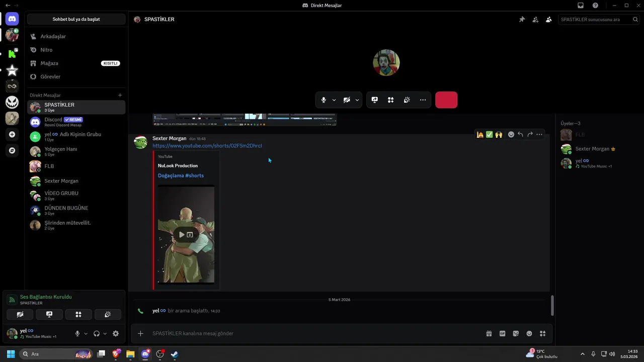Open the Mağaza shop page

tap(76, 63)
